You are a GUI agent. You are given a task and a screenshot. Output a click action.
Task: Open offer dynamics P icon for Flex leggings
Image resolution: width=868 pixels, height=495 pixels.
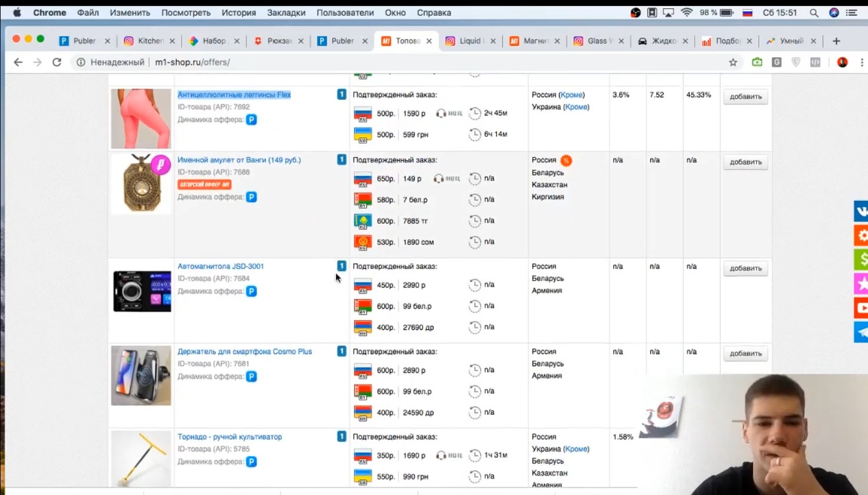(x=251, y=120)
